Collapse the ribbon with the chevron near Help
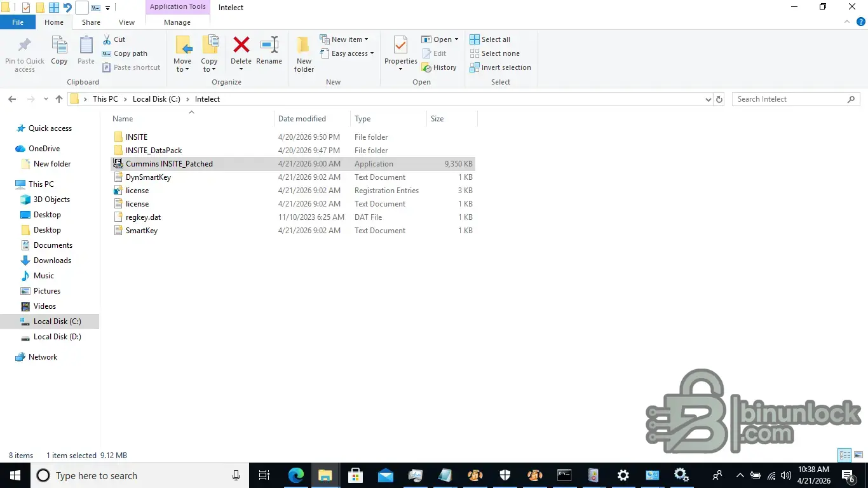 click(x=848, y=22)
